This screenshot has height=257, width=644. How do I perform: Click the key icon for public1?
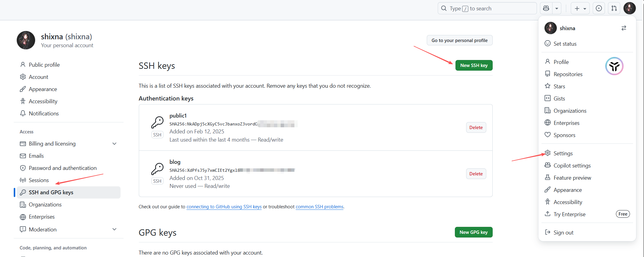coord(157,122)
